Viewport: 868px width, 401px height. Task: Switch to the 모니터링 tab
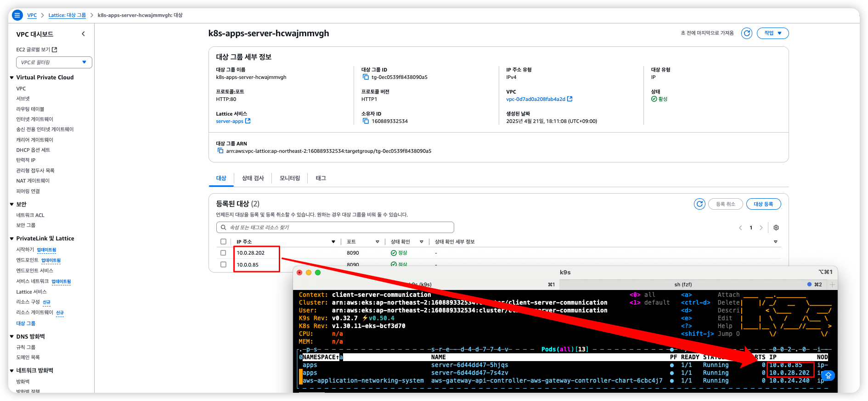(x=290, y=178)
